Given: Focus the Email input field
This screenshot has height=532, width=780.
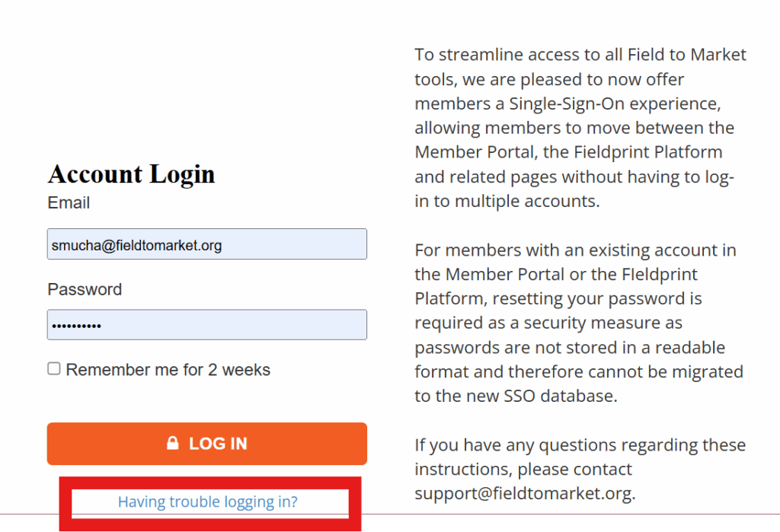Looking at the screenshot, I should 206,244.
